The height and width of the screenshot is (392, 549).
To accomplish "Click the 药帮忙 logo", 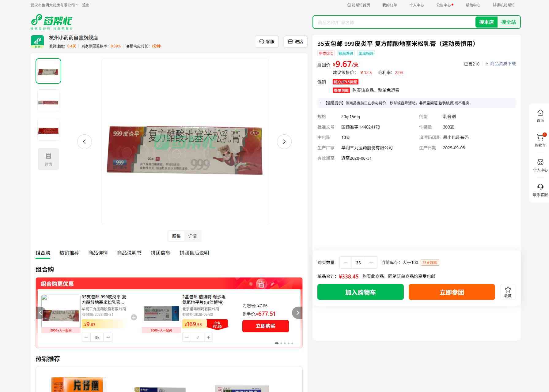I will (52, 22).
